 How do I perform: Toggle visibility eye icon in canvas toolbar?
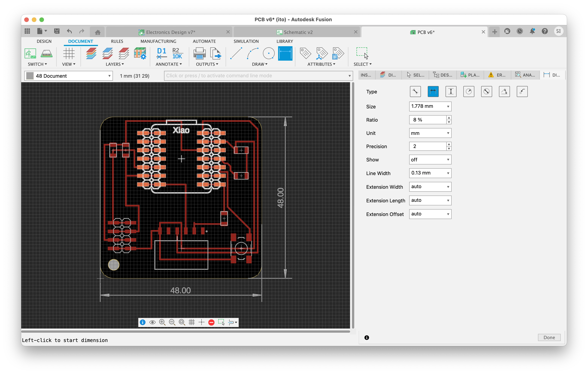tap(152, 322)
